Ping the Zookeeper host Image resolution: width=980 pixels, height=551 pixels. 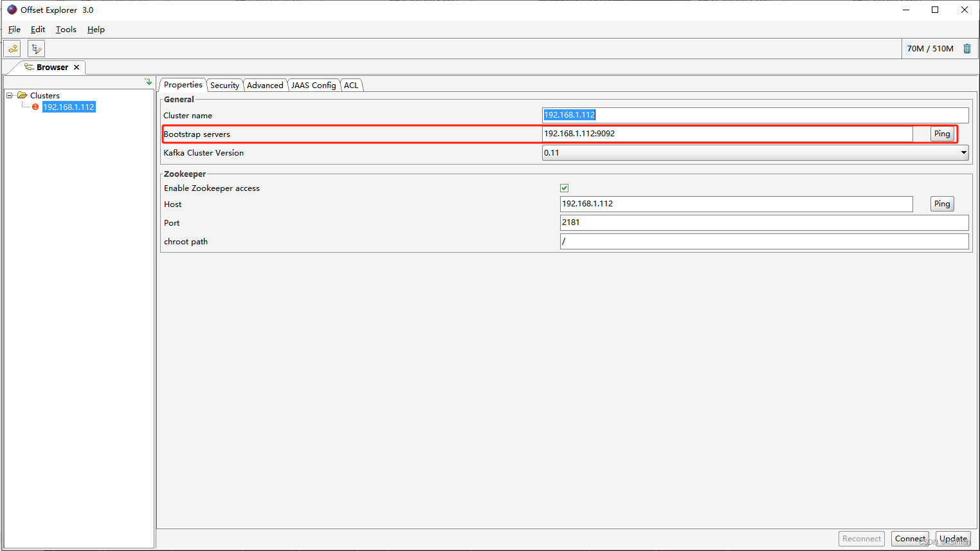click(x=942, y=203)
